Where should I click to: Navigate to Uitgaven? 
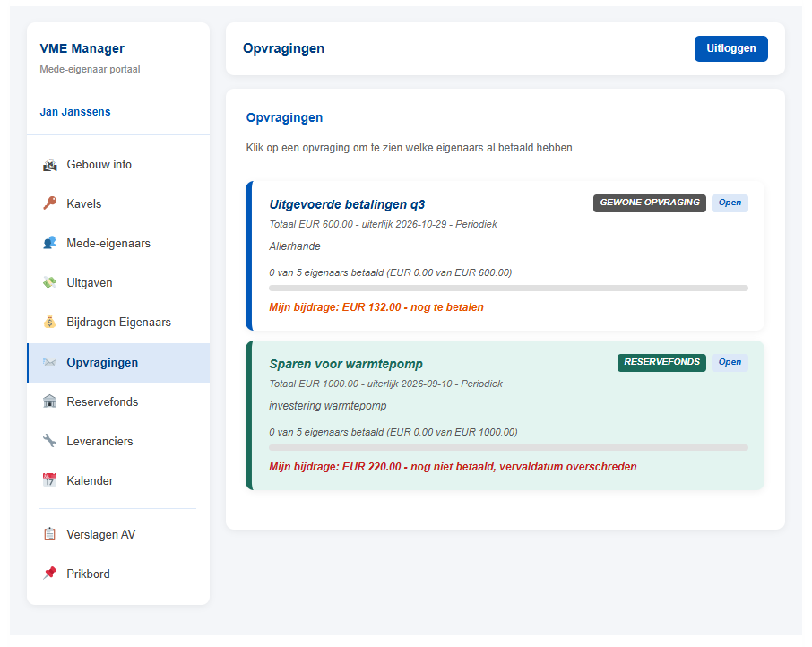pos(118,282)
